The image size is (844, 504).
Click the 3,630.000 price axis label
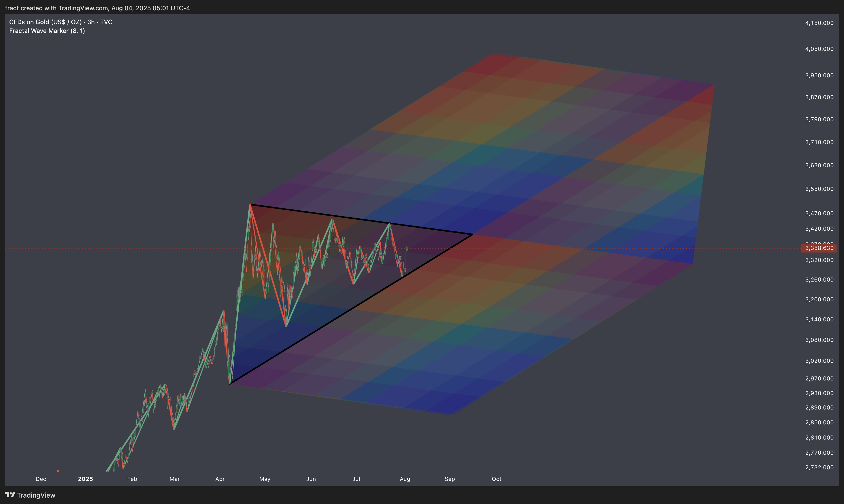point(819,165)
